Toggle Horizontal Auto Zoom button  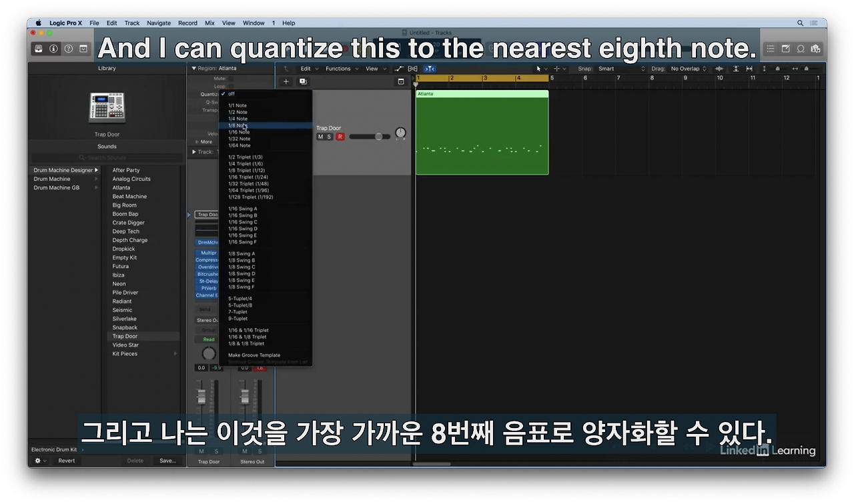749,69
